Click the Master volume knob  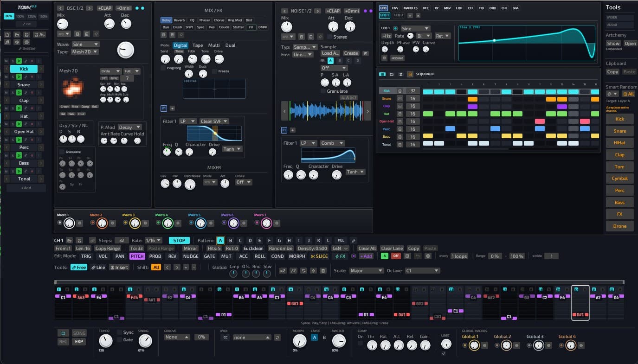click(x=339, y=341)
